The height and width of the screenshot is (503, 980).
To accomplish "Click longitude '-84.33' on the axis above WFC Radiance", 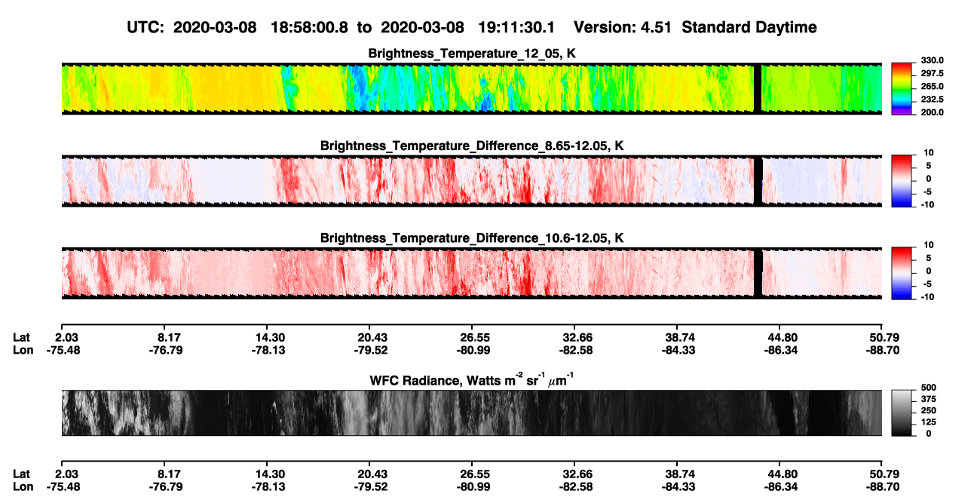I will [x=677, y=350].
